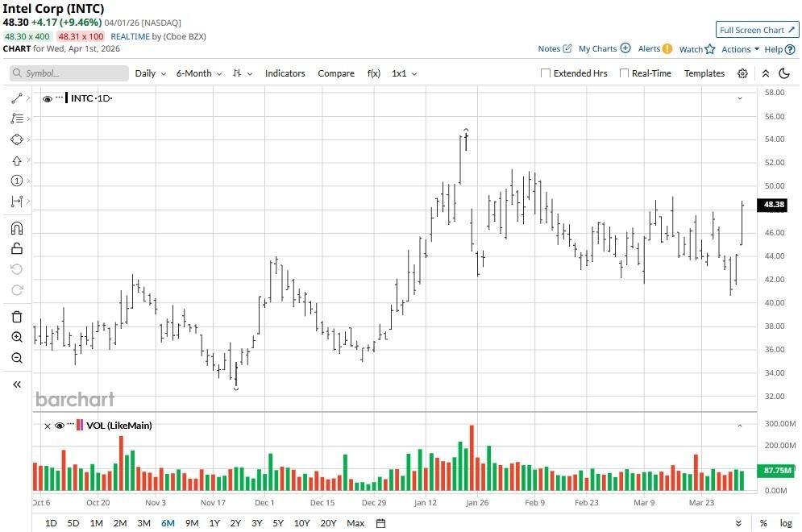
Task: Open the 1x1 grid layout dropdown
Action: [404, 73]
